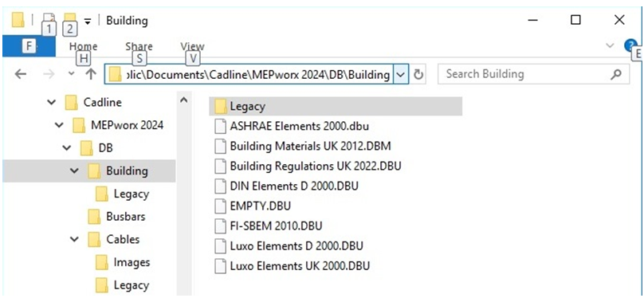The width and height of the screenshot is (644, 298).
Task: Select DB folder in navigation tree
Action: [105, 148]
